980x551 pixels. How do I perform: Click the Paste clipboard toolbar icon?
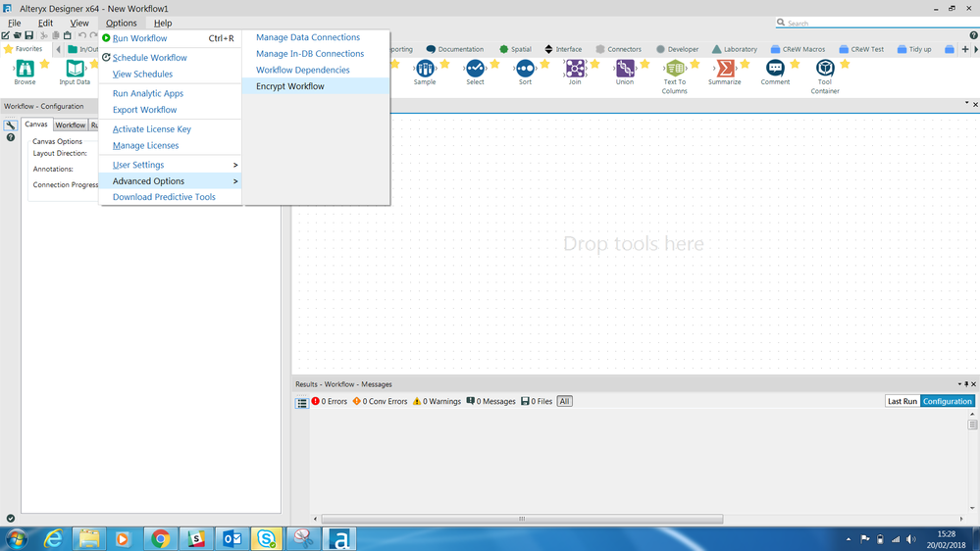pos(68,35)
